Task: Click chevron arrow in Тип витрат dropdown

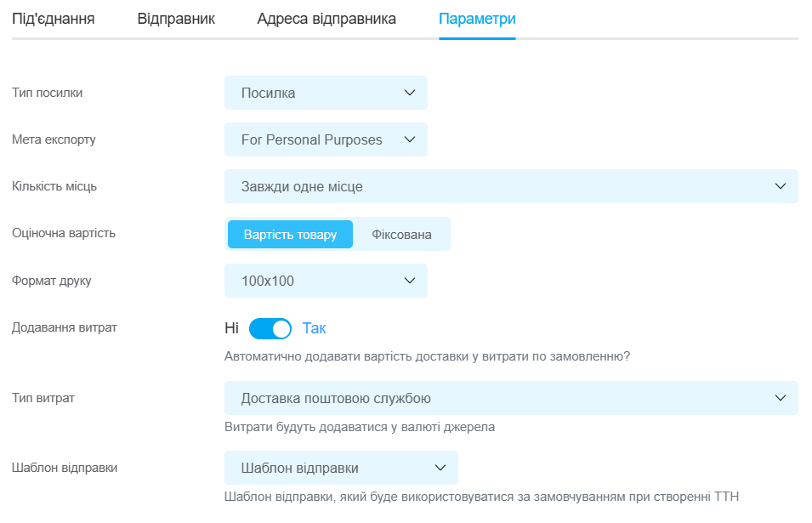Action: point(781,398)
